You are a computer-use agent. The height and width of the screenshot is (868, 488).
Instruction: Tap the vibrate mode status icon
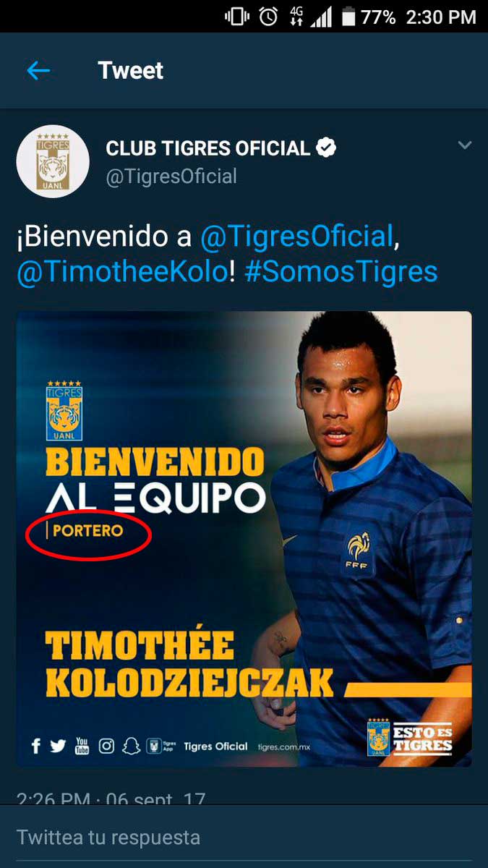[x=237, y=17]
